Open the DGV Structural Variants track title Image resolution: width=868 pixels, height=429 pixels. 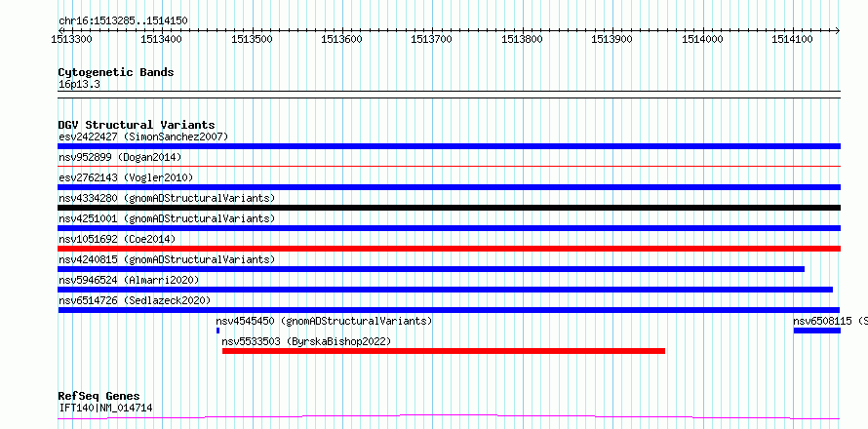(137, 125)
